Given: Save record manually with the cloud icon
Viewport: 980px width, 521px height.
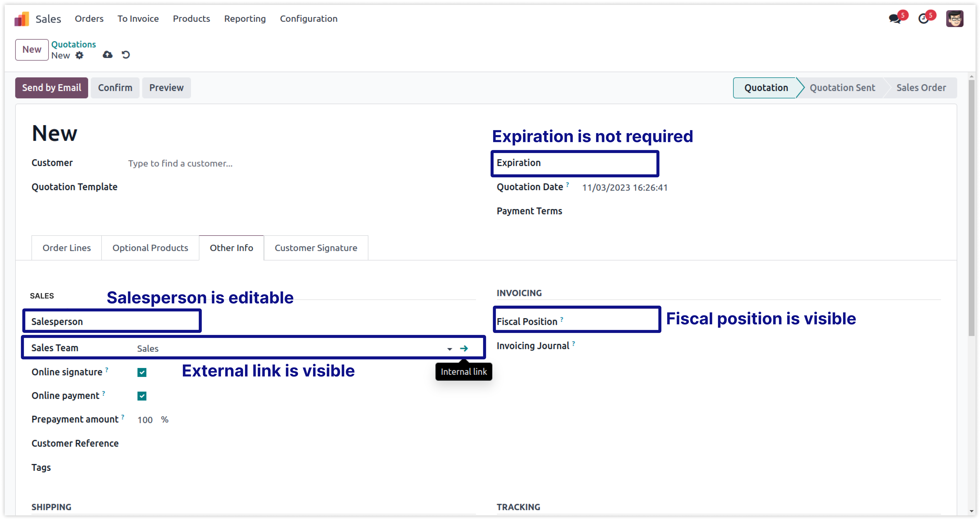Looking at the screenshot, I should (x=108, y=55).
